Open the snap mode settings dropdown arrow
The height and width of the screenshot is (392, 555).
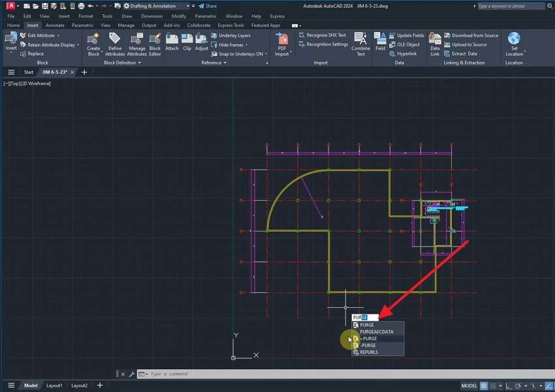(500, 385)
